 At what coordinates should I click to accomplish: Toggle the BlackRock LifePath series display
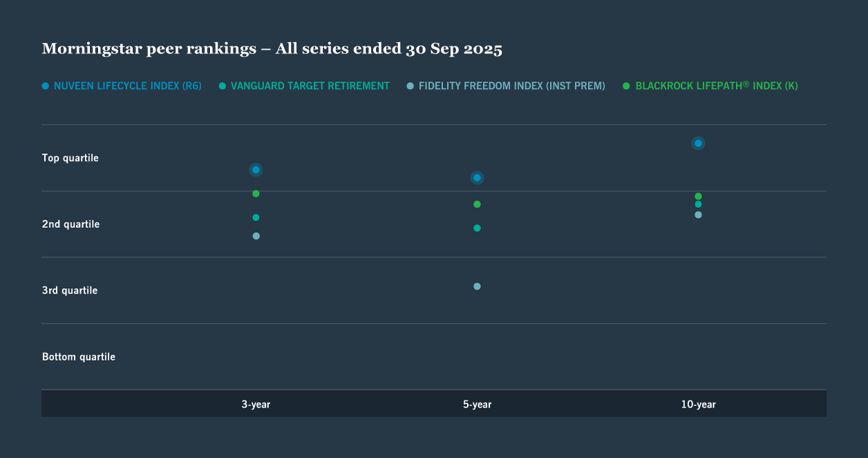pos(708,86)
